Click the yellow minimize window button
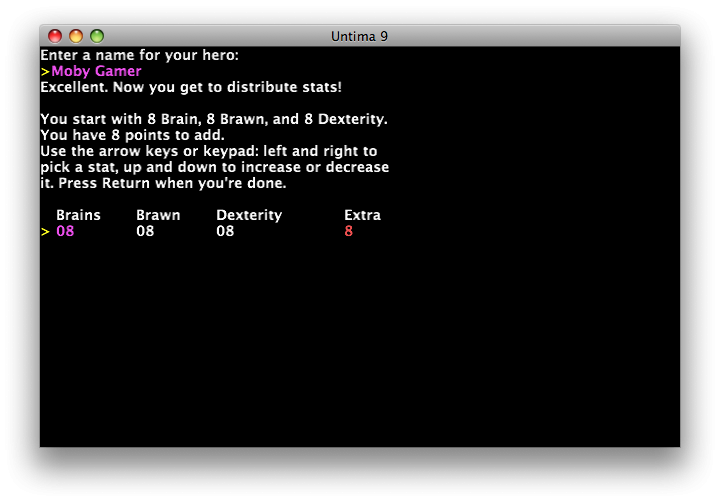Viewport: 720px width, 502px height. tap(76, 36)
